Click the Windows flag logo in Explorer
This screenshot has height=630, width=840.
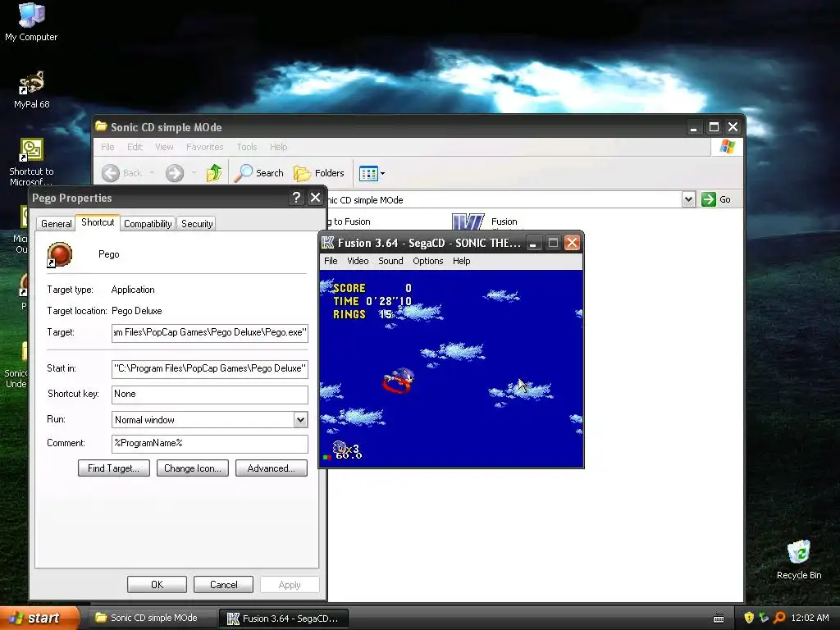point(727,146)
